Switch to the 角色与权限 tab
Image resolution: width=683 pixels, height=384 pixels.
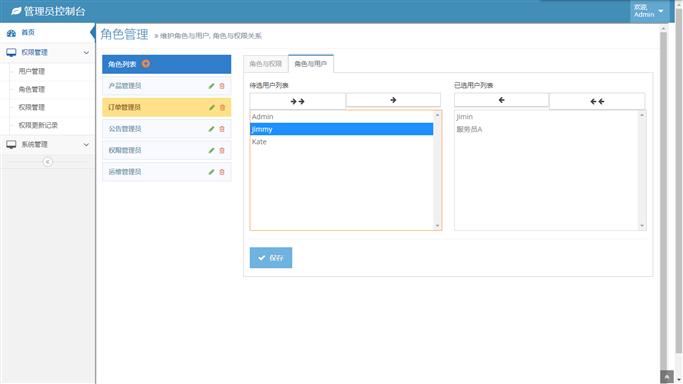point(266,64)
